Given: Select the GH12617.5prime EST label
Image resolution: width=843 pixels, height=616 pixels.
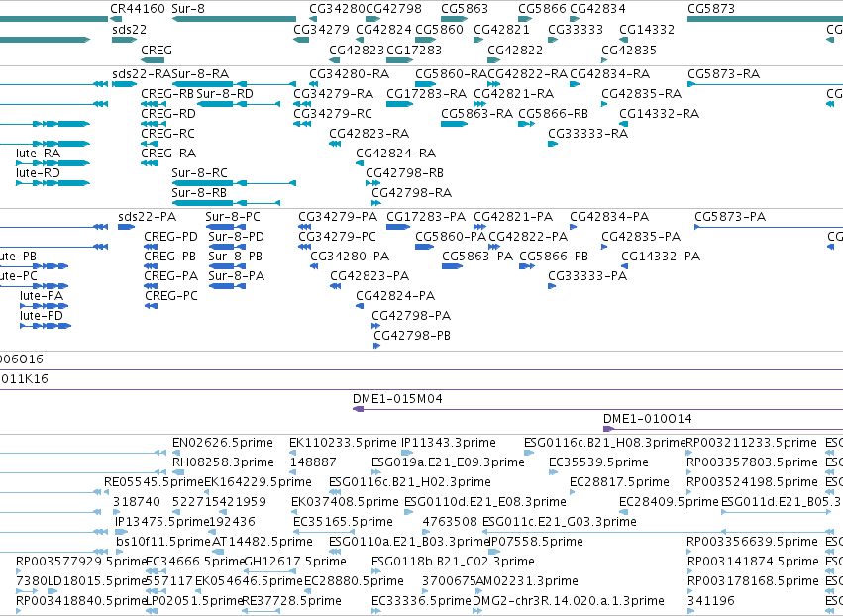Looking at the screenshot, I should pos(295,562).
